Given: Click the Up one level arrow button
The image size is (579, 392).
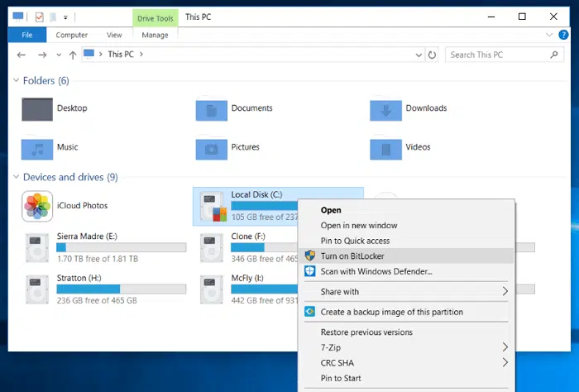Looking at the screenshot, I should (73, 55).
